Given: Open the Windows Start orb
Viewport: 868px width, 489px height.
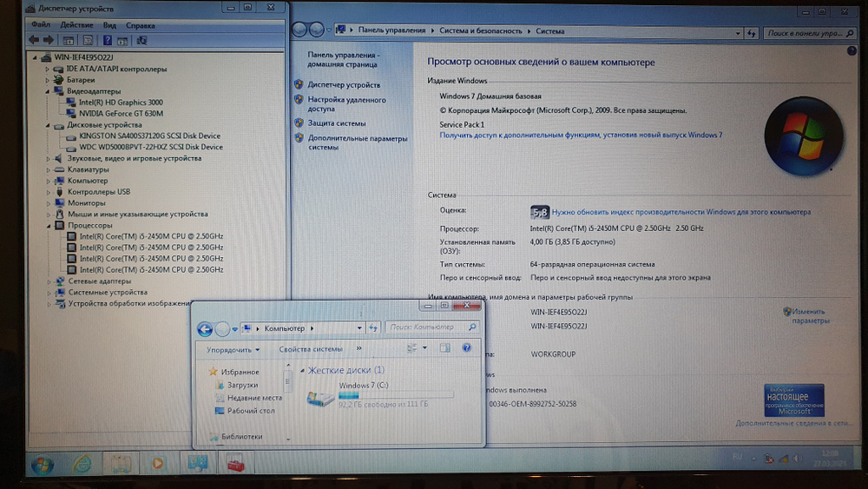Looking at the screenshot, I should click(x=43, y=466).
